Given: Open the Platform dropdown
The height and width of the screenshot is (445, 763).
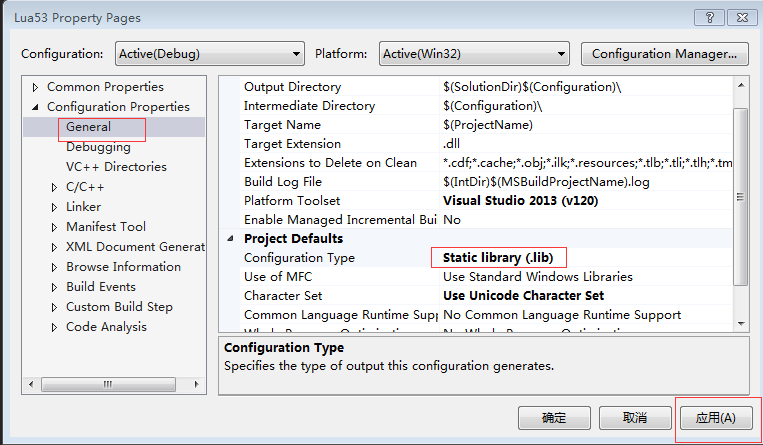Looking at the screenshot, I should point(474,53).
